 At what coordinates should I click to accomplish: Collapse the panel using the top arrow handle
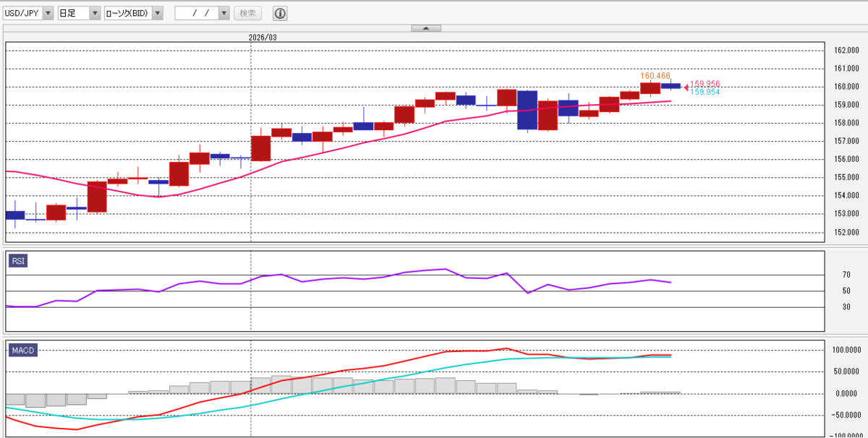pyautogui.click(x=426, y=28)
